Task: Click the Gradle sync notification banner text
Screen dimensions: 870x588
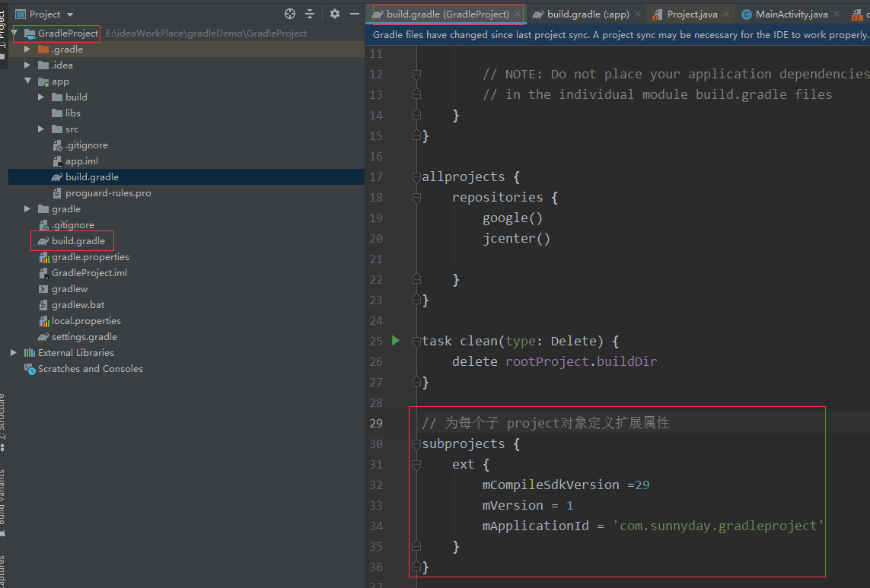Action: coord(620,35)
